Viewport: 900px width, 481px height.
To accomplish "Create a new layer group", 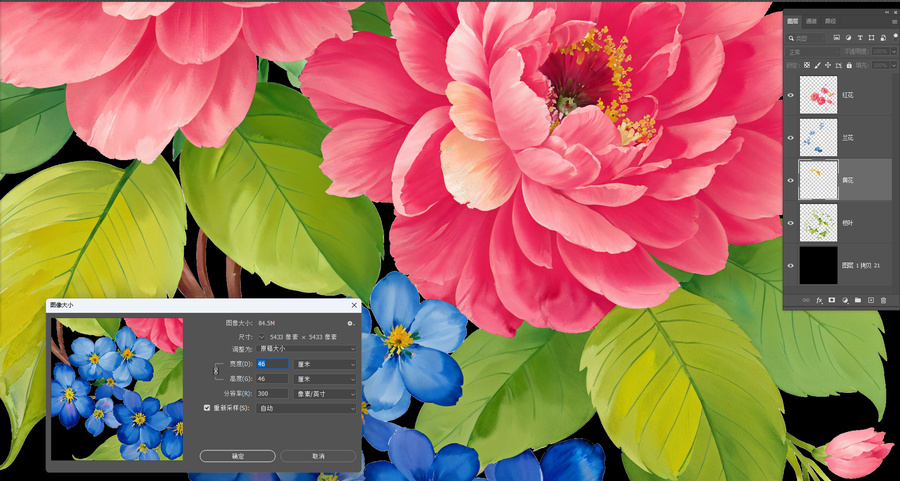I will tap(858, 300).
